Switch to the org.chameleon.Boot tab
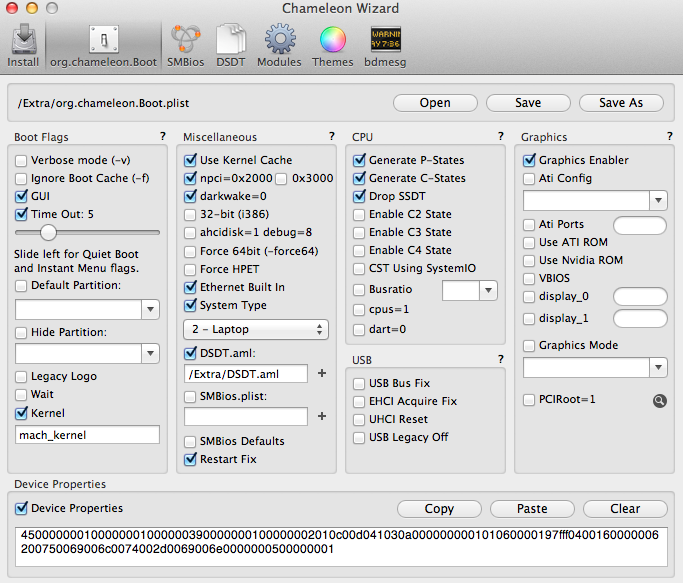Viewport: 683px width, 583px height. (x=104, y=45)
